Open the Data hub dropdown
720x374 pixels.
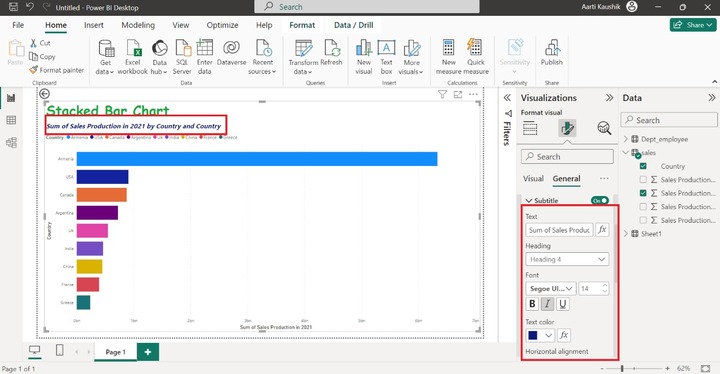pyautogui.click(x=159, y=57)
